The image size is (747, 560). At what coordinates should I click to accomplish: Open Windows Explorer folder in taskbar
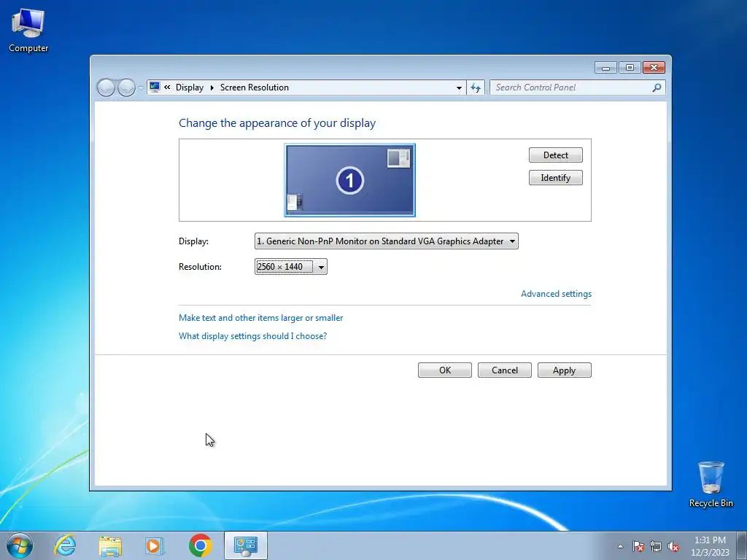click(x=110, y=545)
